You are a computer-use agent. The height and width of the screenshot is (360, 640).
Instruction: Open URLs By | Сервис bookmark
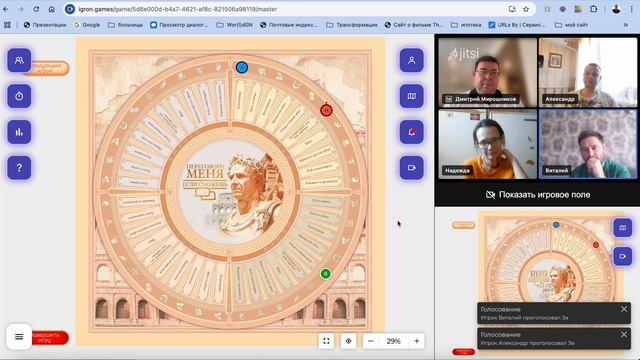[517, 25]
